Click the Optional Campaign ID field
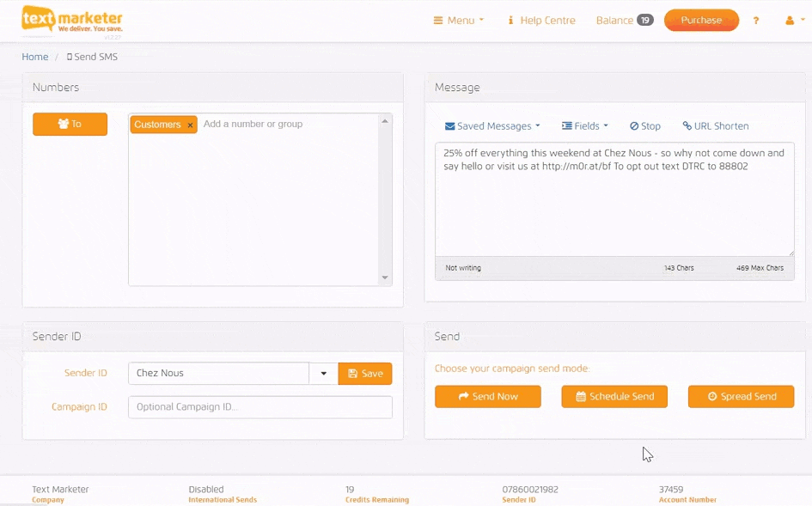Viewport: 812px width, 506px height. tap(259, 407)
